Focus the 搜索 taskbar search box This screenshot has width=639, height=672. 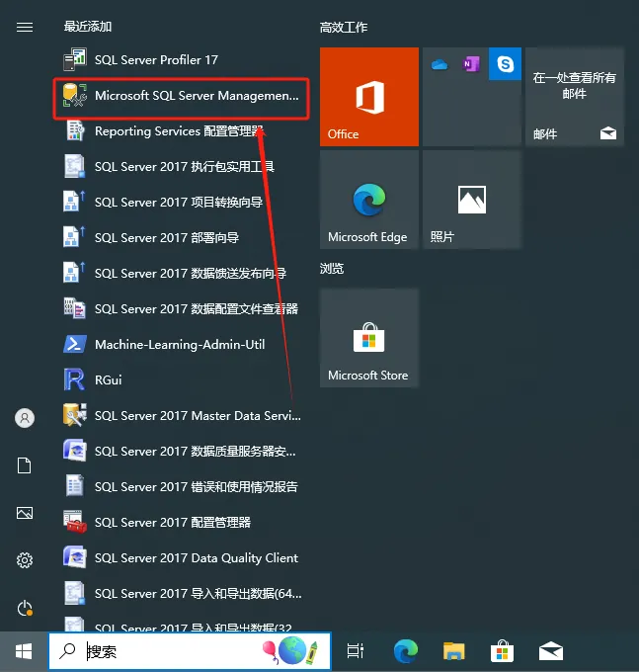pos(190,651)
